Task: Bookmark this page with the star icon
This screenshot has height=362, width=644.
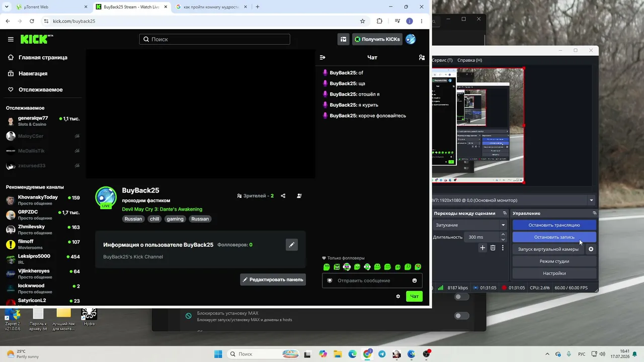Action: click(x=362, y=21)
